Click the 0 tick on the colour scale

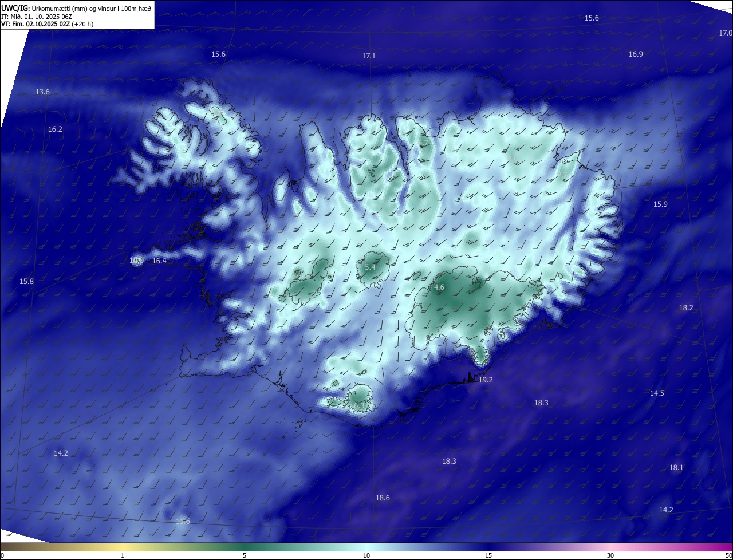click(2, 555)
